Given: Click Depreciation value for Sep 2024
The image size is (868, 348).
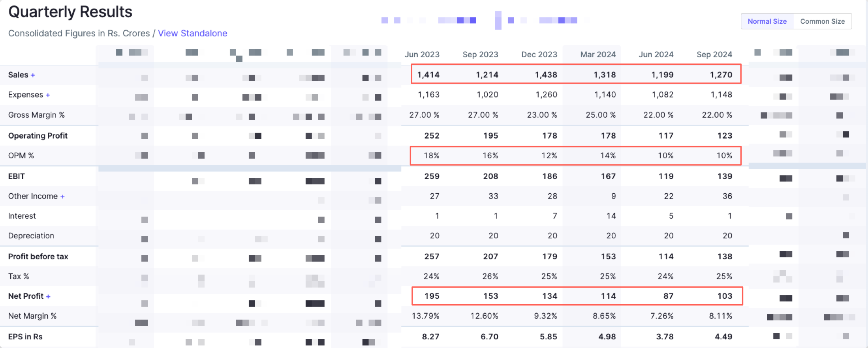Looking at the screenshot, I should [x=727, y=236].
